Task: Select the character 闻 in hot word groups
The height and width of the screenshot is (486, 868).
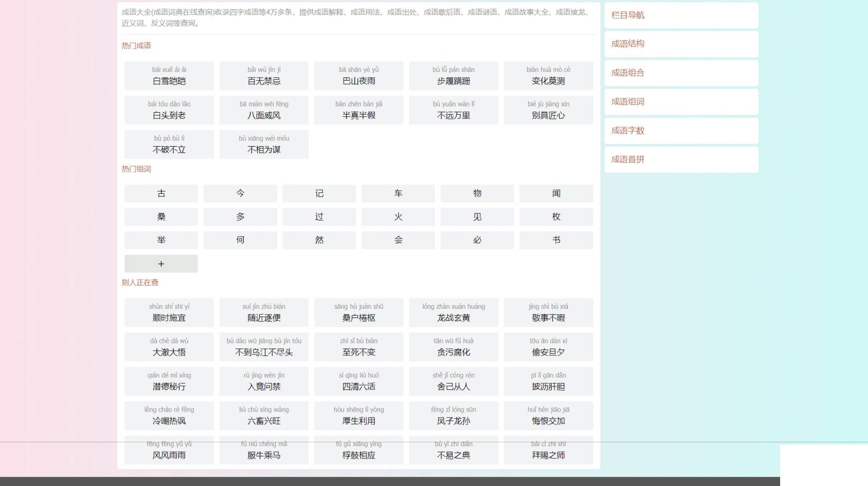Action: pyautogui.click(x=556, y=193)
